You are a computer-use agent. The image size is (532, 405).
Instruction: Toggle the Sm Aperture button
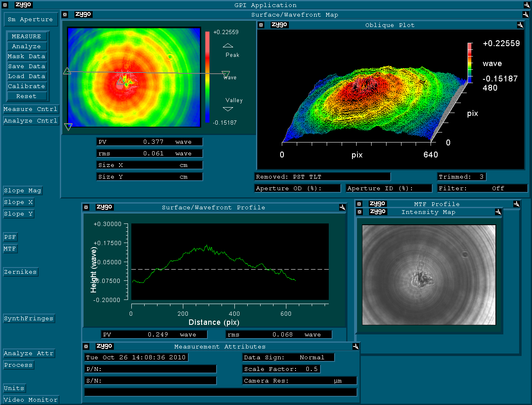tap(30, 20)
